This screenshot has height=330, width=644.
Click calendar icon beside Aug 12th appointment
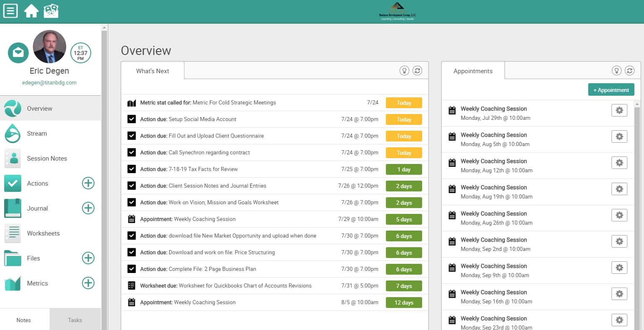pyautogui.click(x=452, y=163)
